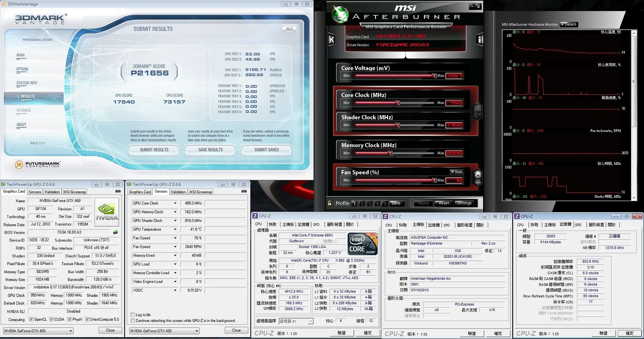The height and width of the screenshot is (339, 644).
Task: Select Afterburner profile slot 5
Action: click(385, 203)
